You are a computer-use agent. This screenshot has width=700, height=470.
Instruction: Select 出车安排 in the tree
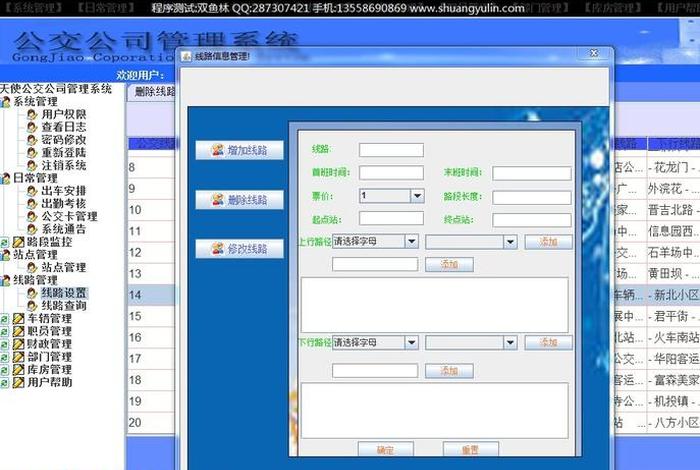coord(64,191)
